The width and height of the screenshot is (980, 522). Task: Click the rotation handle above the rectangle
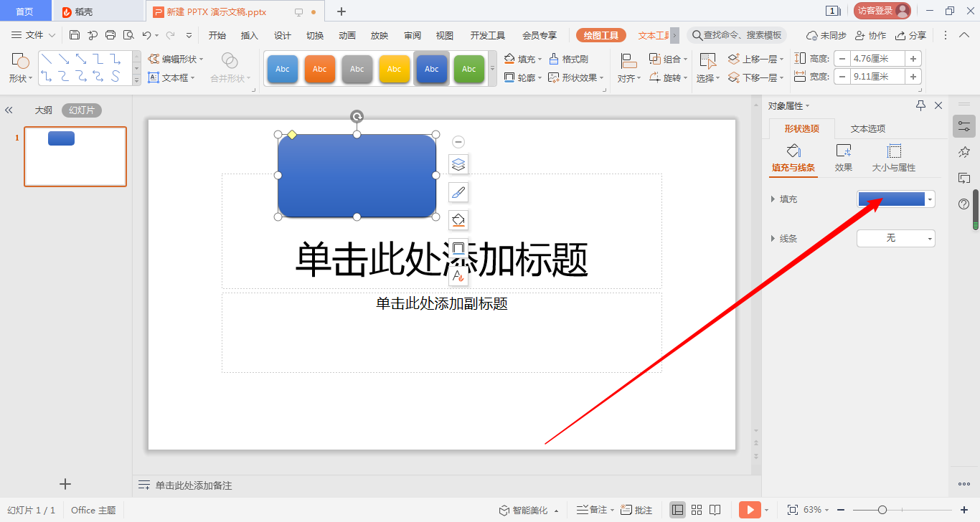click(357, 116)
